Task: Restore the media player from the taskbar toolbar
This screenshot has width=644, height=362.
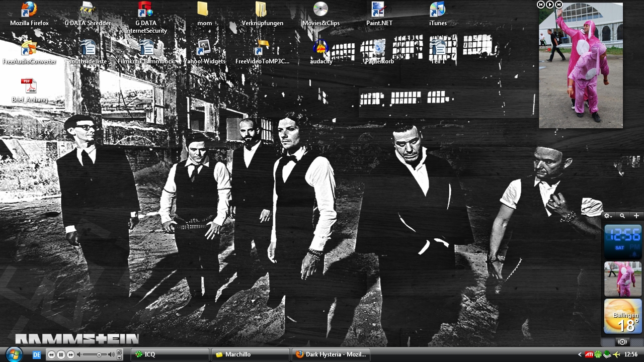Action: (119, 352)
